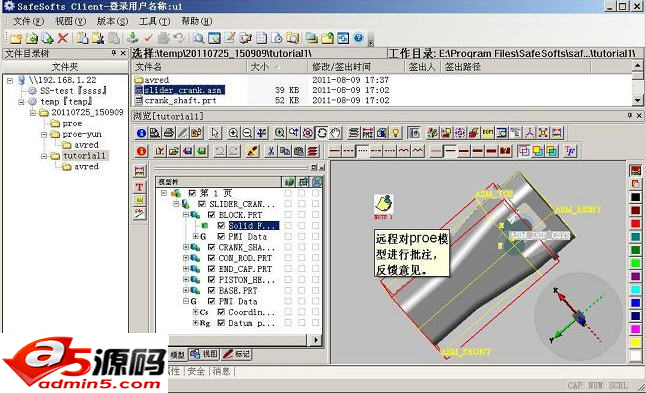
Task: Open the 帮助(H) menu
Action: [x=197, y=21]
